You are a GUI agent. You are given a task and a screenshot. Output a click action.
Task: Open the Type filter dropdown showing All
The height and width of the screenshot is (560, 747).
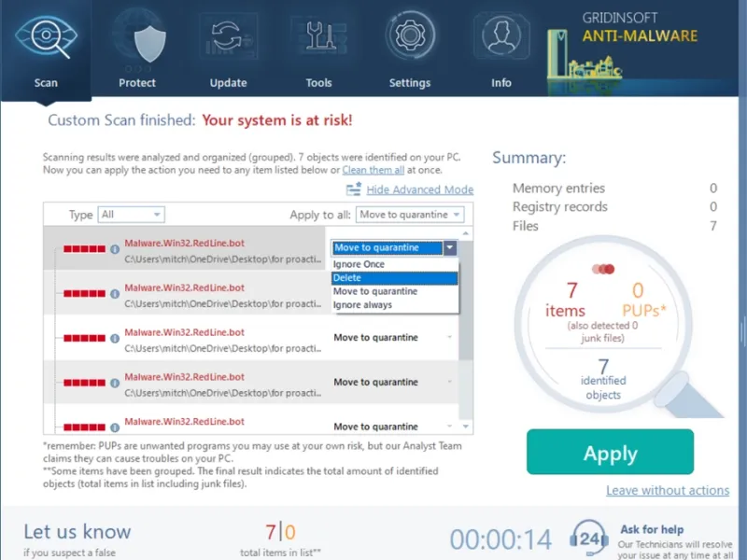click(x=132, y=215)
